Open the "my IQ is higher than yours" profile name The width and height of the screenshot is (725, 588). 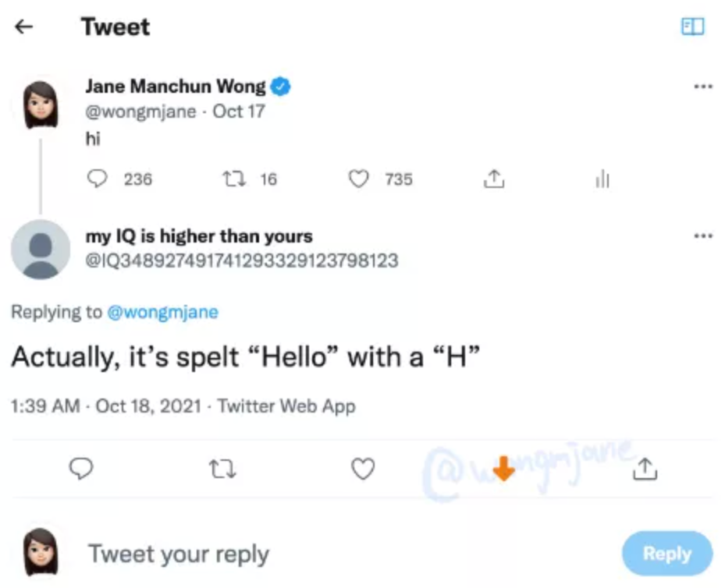(x=199, y=236)
